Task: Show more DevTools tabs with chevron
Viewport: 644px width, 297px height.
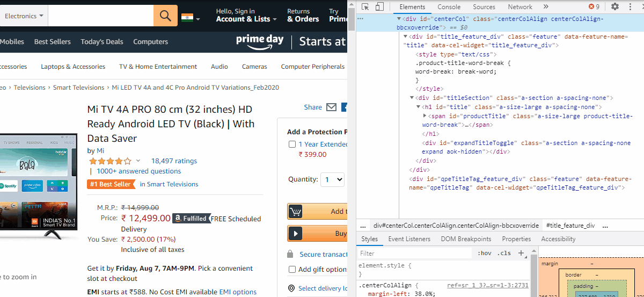Action: [x=546, y=7]
